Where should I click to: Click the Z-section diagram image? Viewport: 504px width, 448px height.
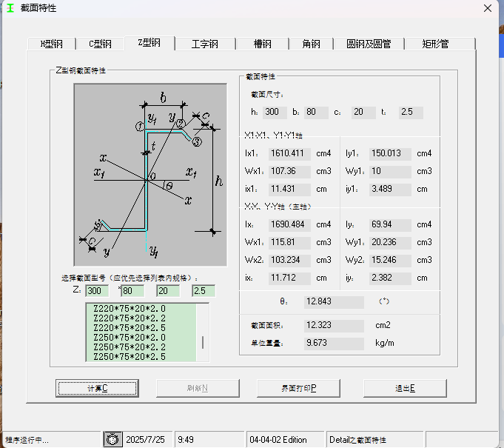pyautogui.click(x=150, y=175)
